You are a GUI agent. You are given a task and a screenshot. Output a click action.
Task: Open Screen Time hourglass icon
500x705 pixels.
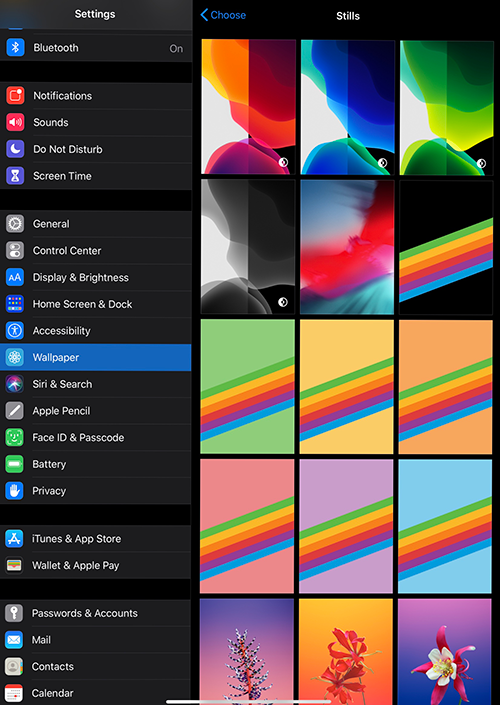point(15,176)
